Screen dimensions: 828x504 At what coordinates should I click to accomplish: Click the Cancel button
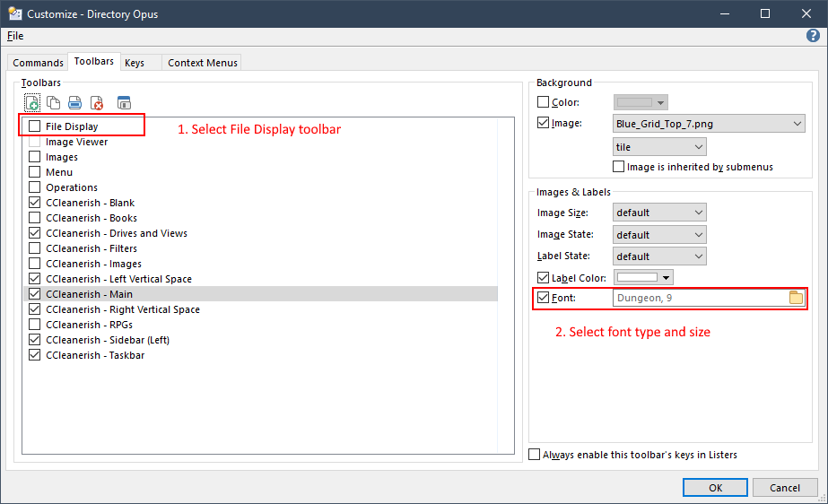tap(784, 488)
